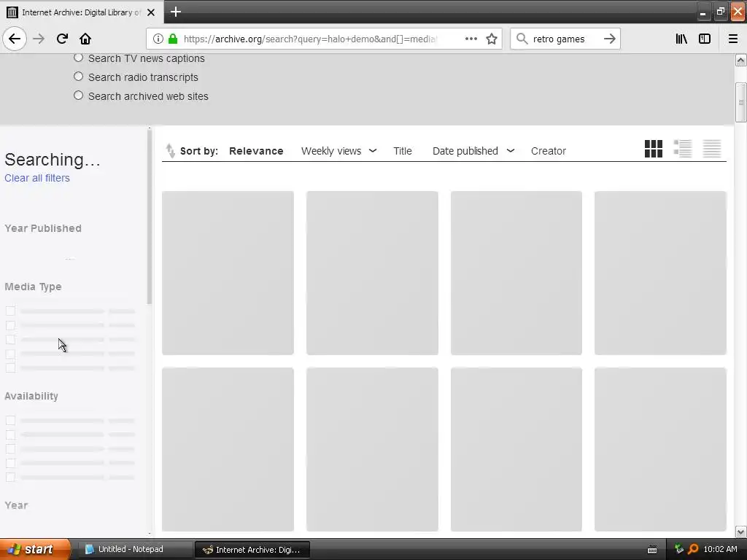Submit the retro games search arrow
The height and width of the screenshot is (560, 747).
click(x=609, y=39)
